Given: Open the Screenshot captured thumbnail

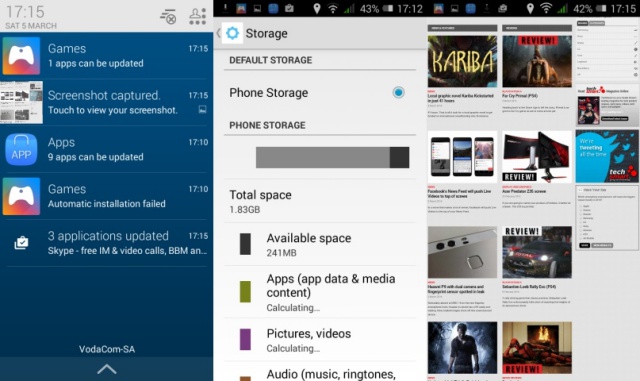Looking at the screenshot, I should (21, 102).
